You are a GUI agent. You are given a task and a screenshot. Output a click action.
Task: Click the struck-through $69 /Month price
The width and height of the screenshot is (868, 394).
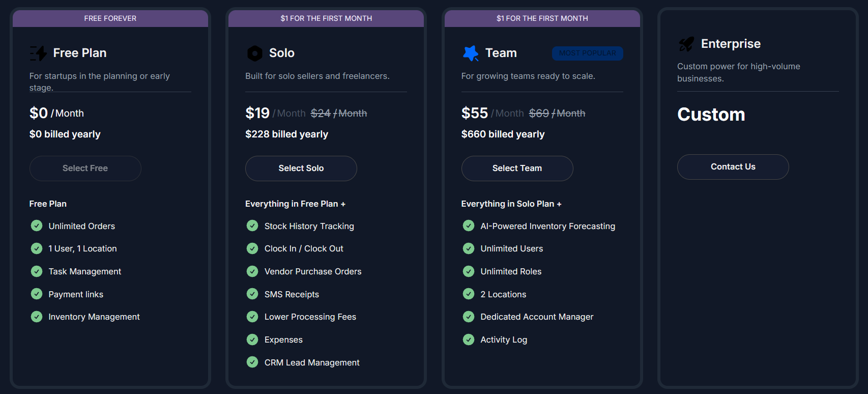(x=557, y=114)
